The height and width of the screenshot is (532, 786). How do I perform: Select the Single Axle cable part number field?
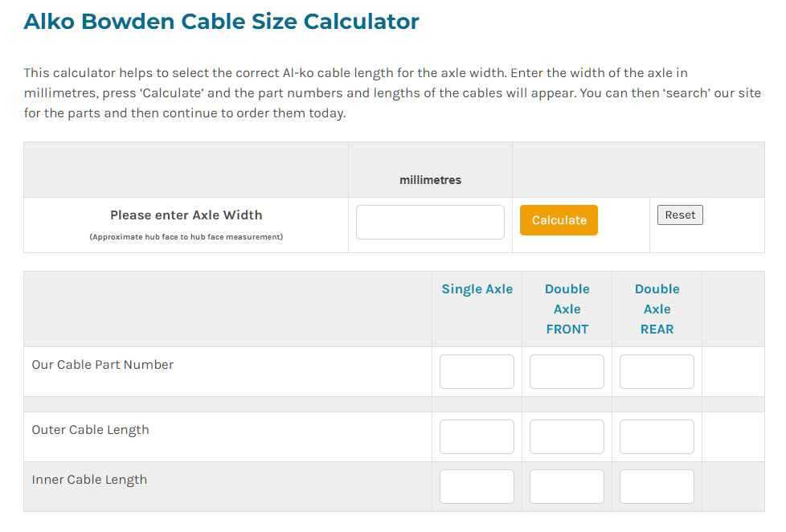point(477,371)
